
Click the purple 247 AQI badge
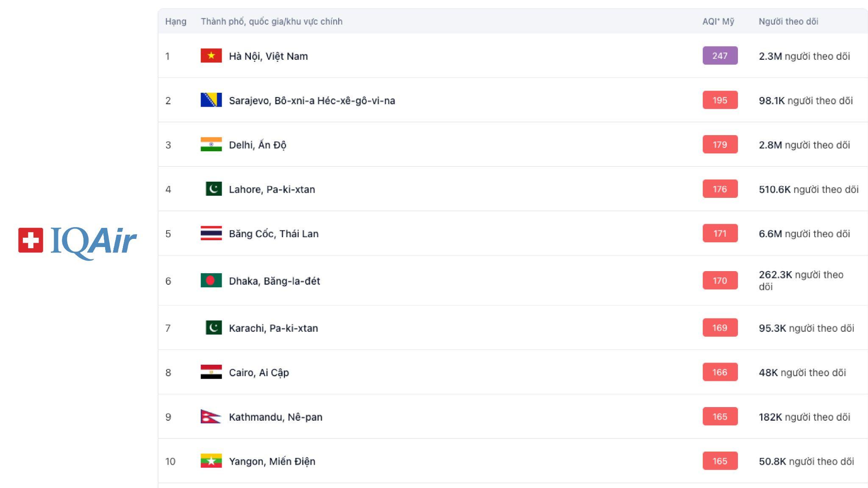(x=720, y=56)
